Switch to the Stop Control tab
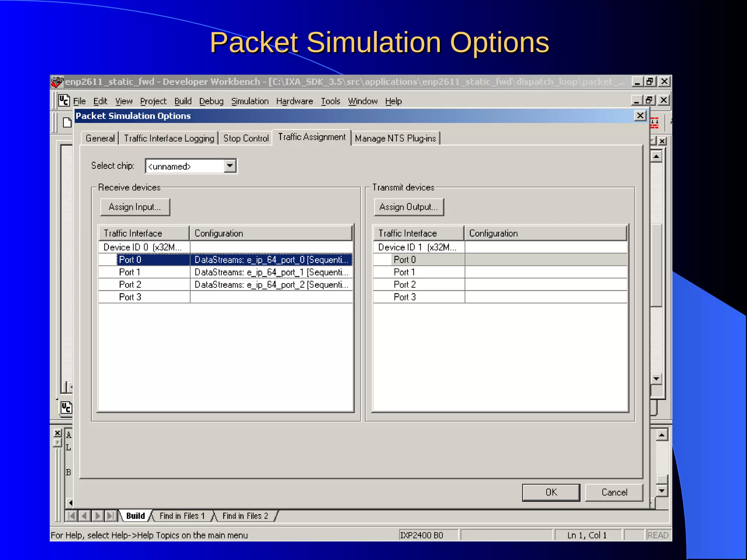This screenshot has height=560, width=747. click(x=246, y=138)
